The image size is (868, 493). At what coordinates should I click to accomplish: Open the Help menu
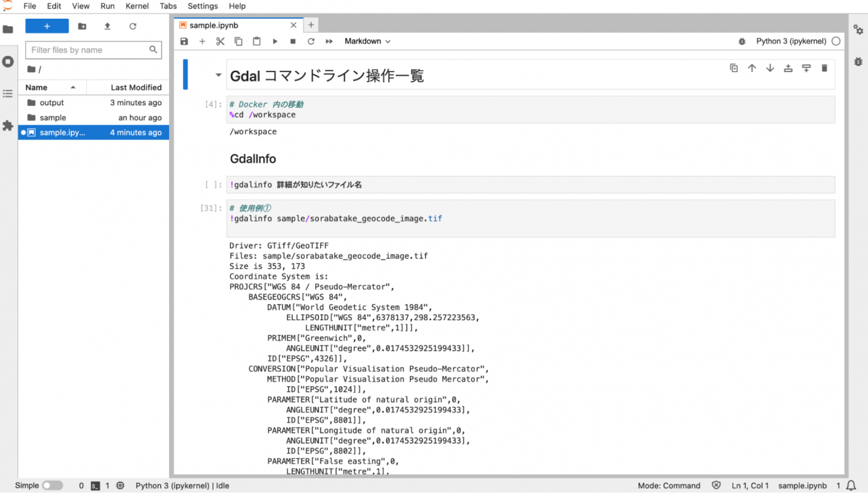(x=237, y=6)
